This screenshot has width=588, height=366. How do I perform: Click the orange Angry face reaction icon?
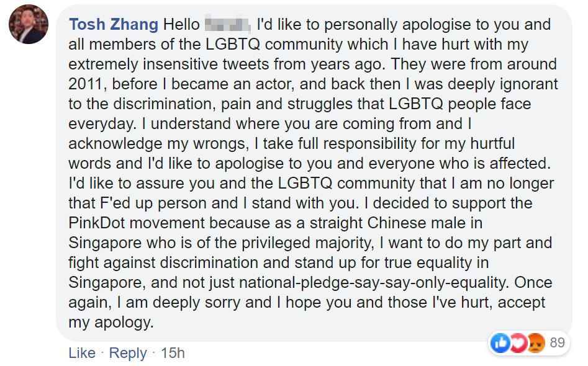coord(535,342)
